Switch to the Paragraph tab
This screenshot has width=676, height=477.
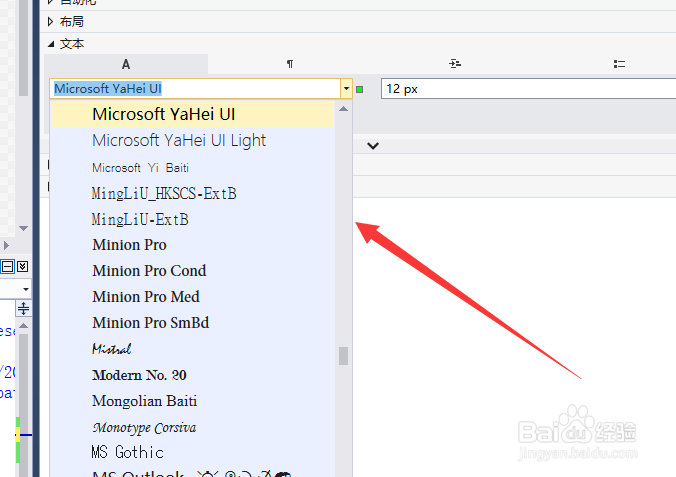(290, 64)
